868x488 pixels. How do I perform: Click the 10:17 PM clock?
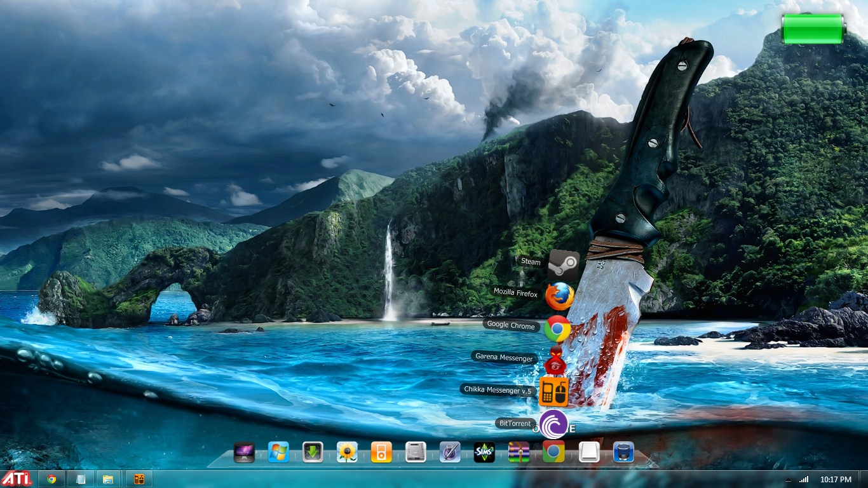pyautogui.click(x=836, y=479)
